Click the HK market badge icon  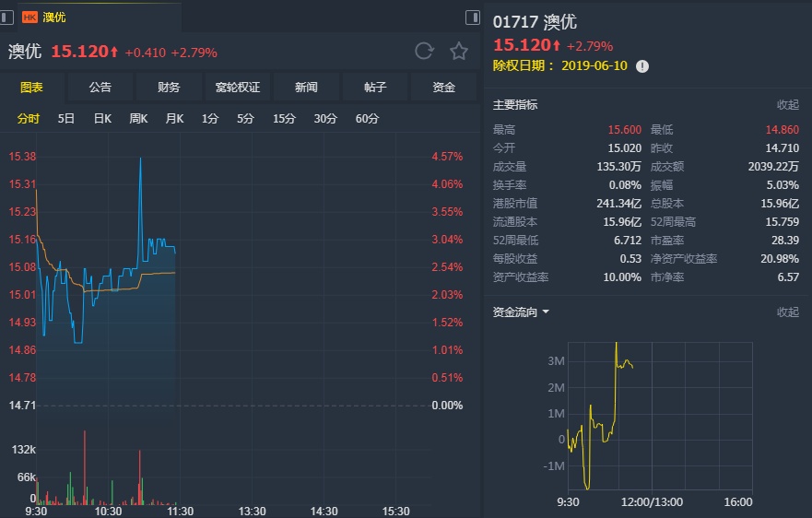point(29,18)
